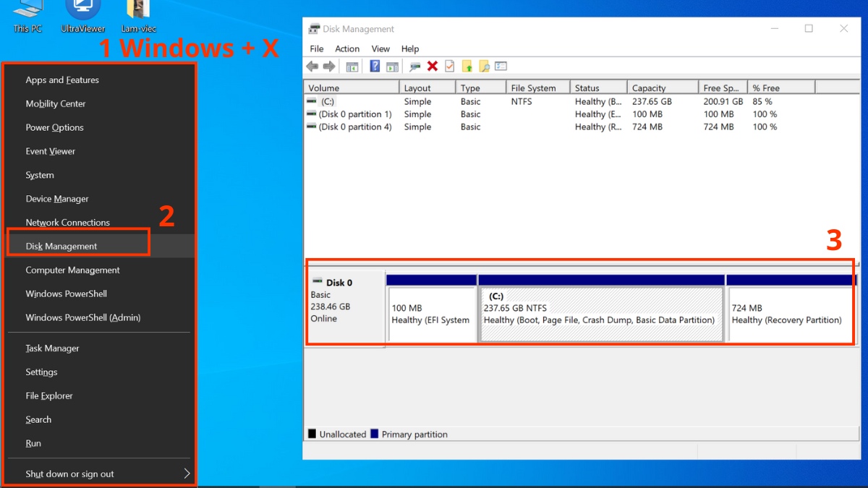This screenshot has width=868, height=488.
Task: Select the (C:) volume row in list
Action: [x=327, y=102]
